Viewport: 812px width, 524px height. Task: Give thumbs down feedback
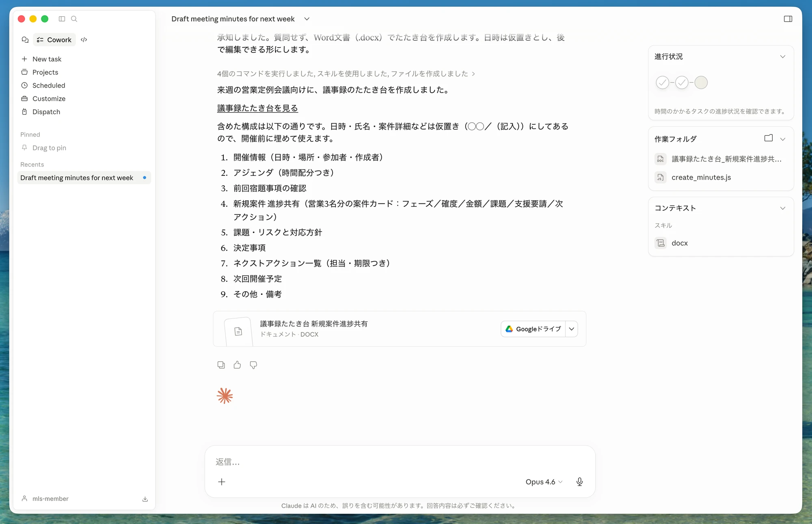coord(253,365)
